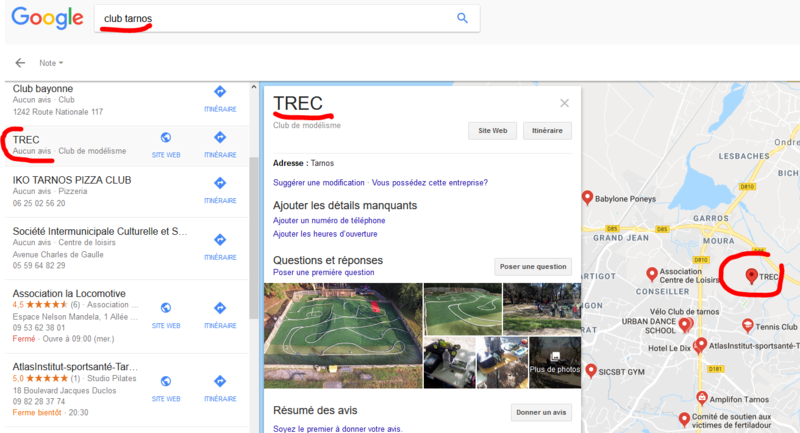Click the search magnifier icon
The height and width of the screenshot is (433, 800).
coord(462,18)
